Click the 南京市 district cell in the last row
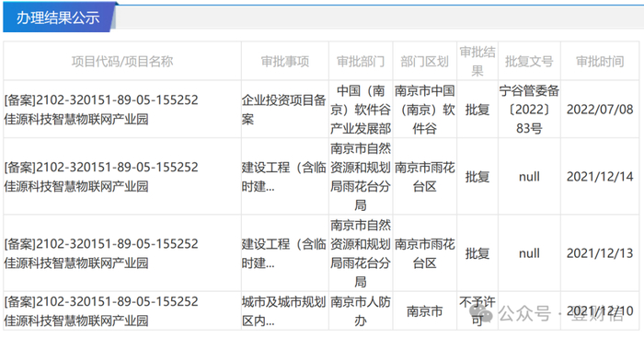Screen dimensions: 644x339 425,311
